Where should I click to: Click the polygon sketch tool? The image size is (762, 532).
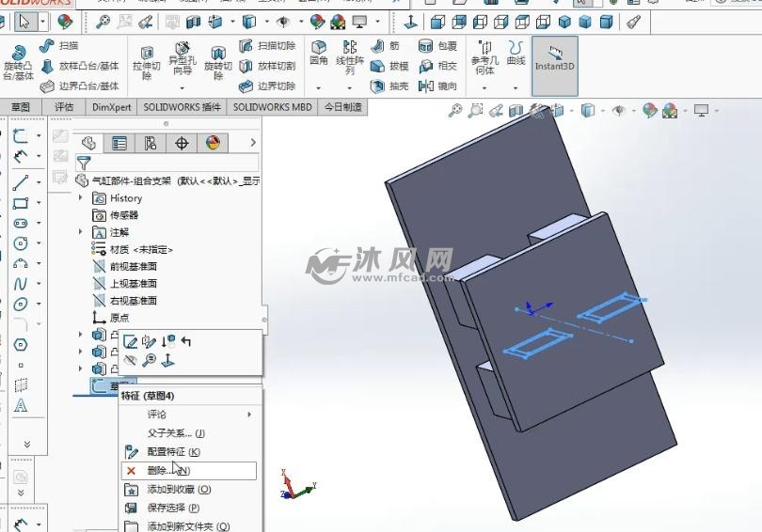click(21, 345)
